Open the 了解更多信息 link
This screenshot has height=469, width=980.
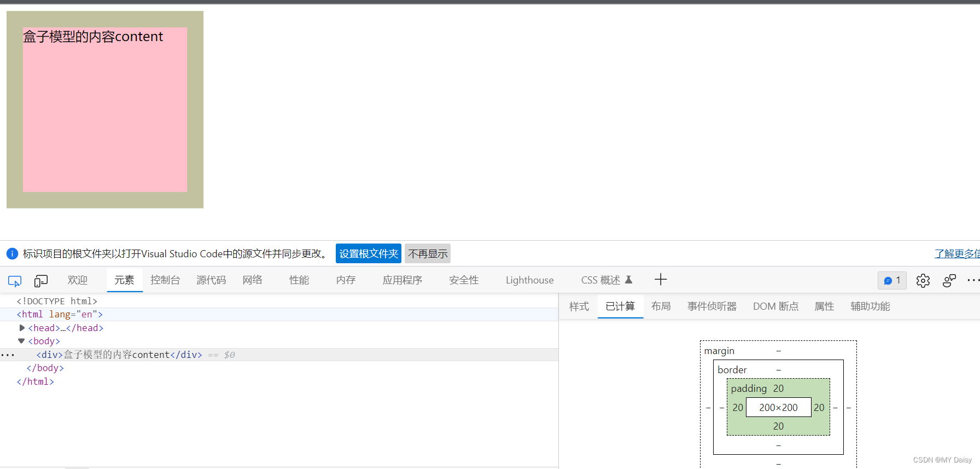957,254
